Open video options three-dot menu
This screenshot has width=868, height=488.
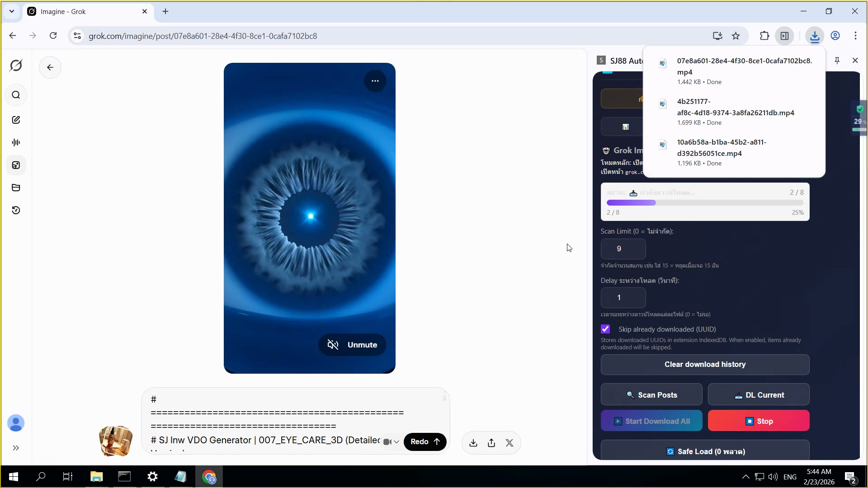(375, 81)
